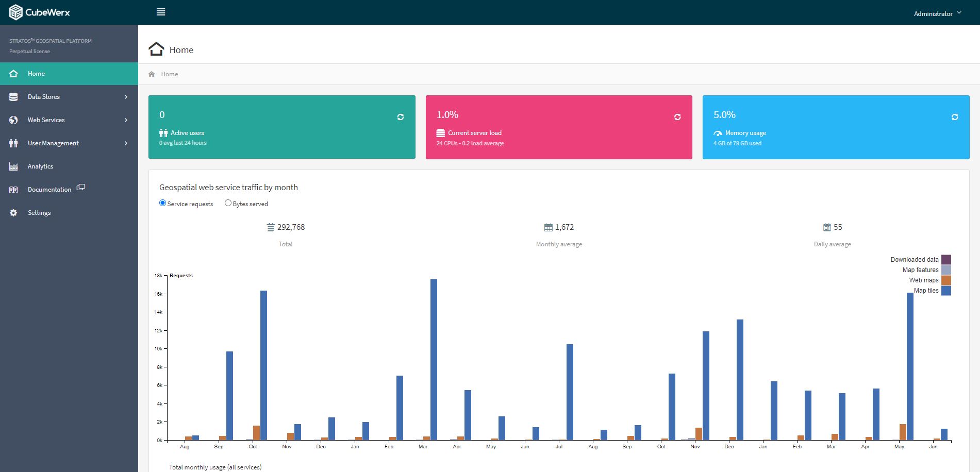
Task: Open the Documentation menu item
Action: pos(69,190)
